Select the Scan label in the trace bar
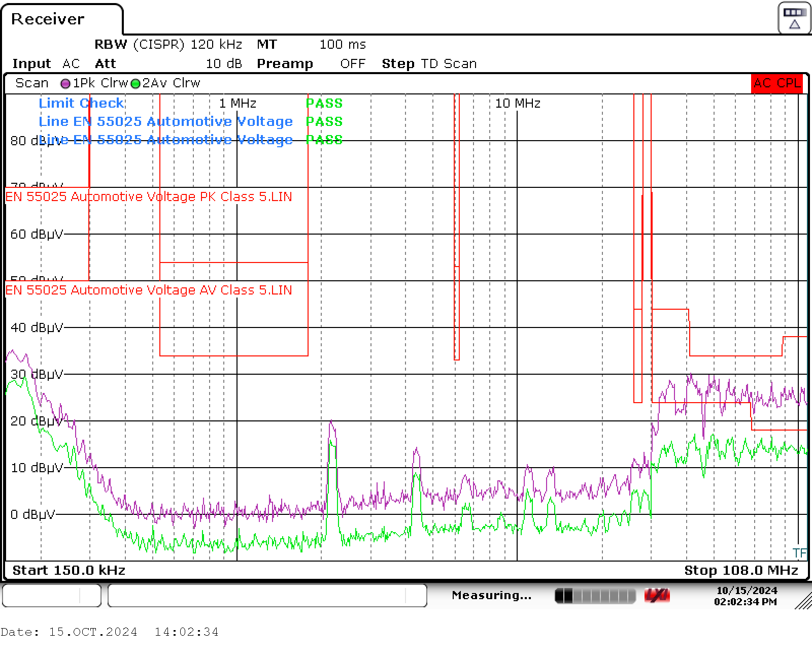Viewport: 812px width, 656px height. (x=31, y=83)
